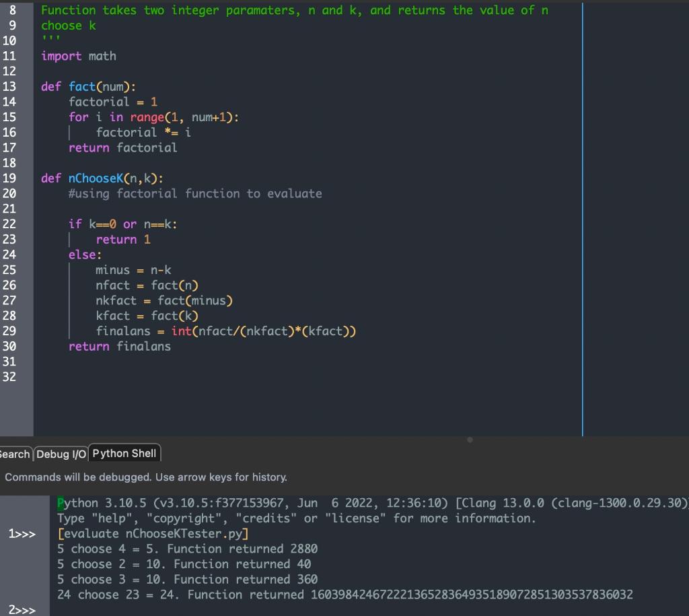Click the 'minus = n-k' line
This screenshot has height=616, width=689.
tap(134, 270)
